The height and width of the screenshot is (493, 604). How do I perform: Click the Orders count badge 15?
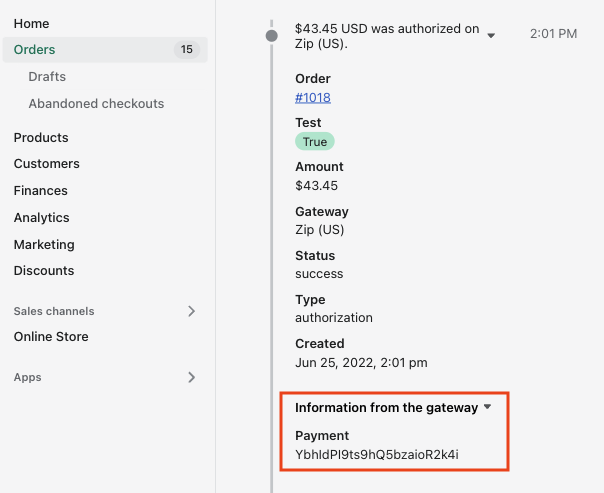[x=186, y=50]
